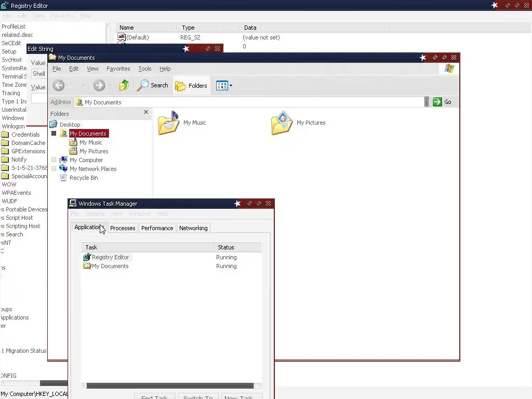This screenshot has height=399, width=532.
Task: Expand the My Network Places tree node
Action: tap(54, 169)
